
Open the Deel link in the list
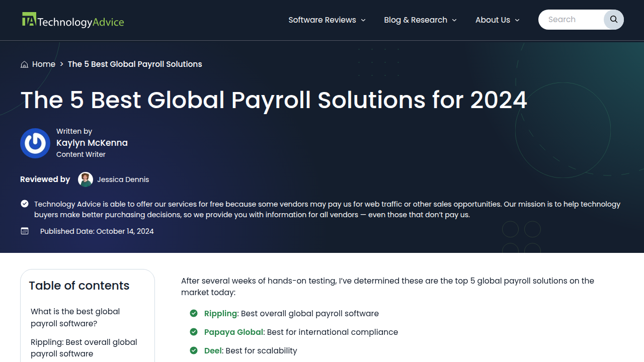(213, 350)
